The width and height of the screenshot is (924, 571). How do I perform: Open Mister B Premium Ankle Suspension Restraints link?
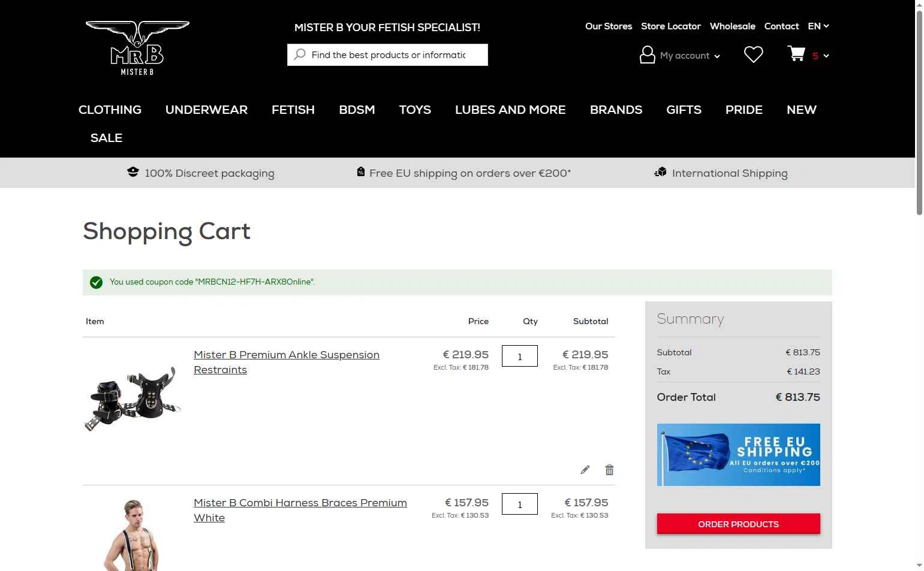(287, 362)
